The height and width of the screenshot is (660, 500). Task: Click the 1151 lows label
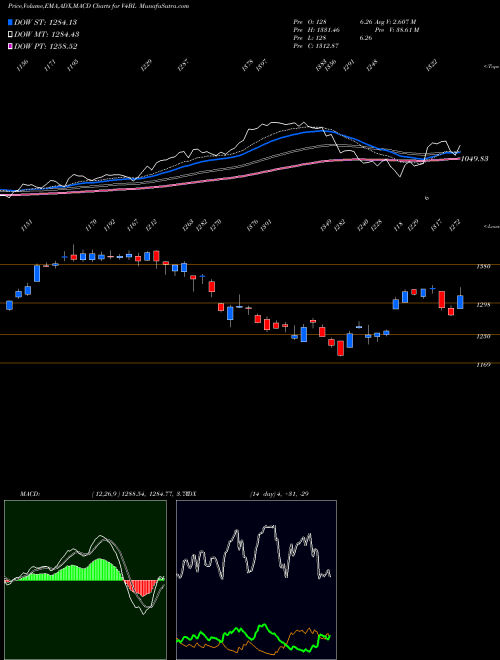[27, 226]
